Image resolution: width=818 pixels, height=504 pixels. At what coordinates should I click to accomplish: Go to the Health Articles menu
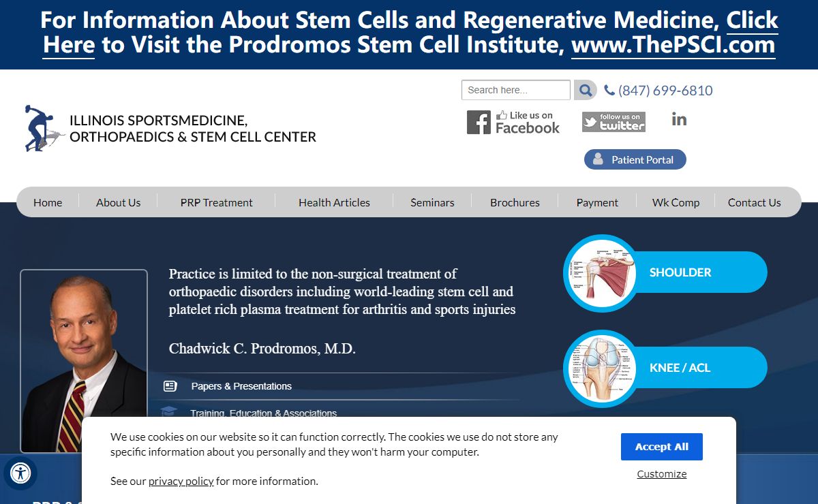point(334,202)
